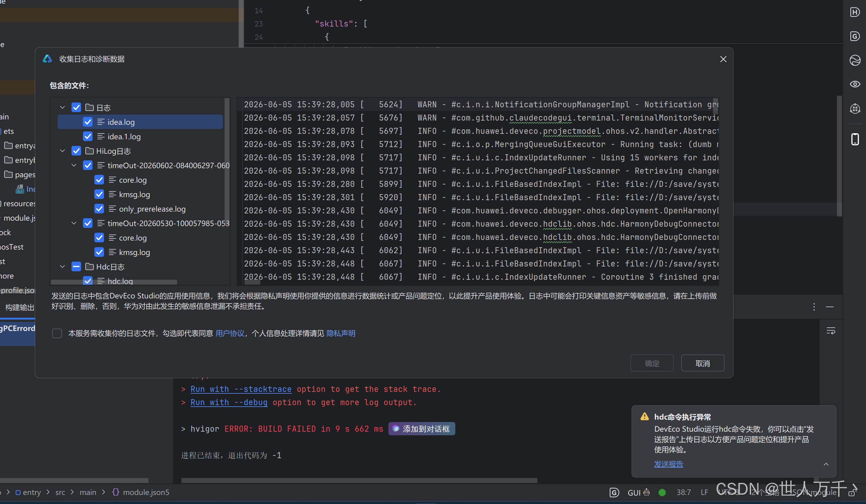This screenshot has height=504, width=866.
Task: Collapse the timeOut-20260602 node
Action: [74, 165]
